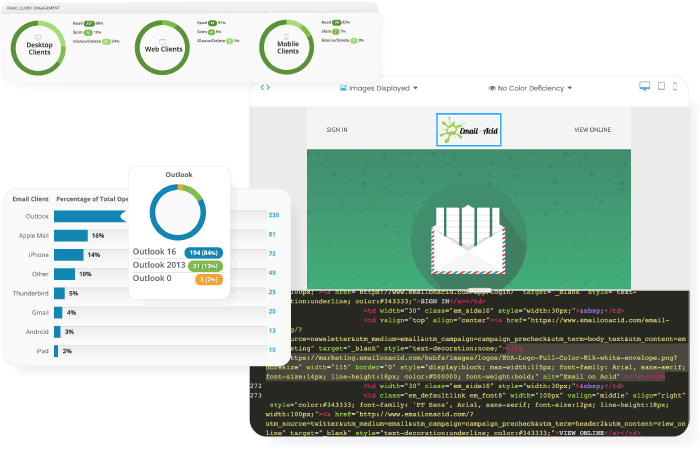Click the iPhone 14% bar
Image resolution: width=700 pixels, height=450 pixels.
point(69,254)
